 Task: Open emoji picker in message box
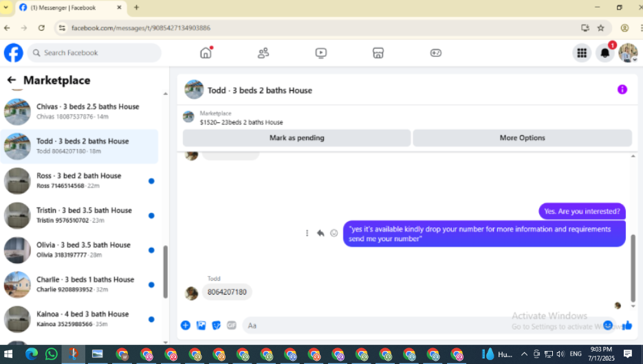coord(608,325)
